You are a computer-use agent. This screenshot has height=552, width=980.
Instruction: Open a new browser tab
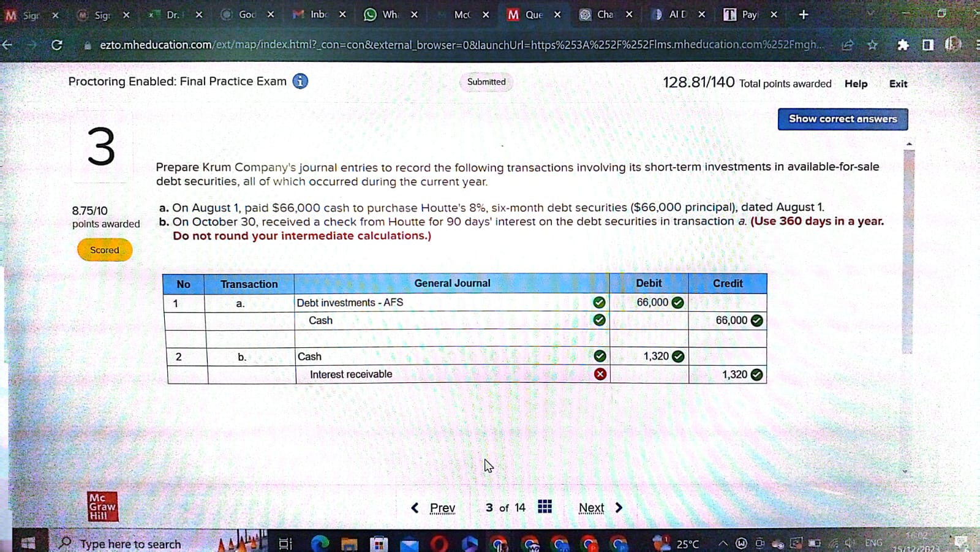point(804,15)
